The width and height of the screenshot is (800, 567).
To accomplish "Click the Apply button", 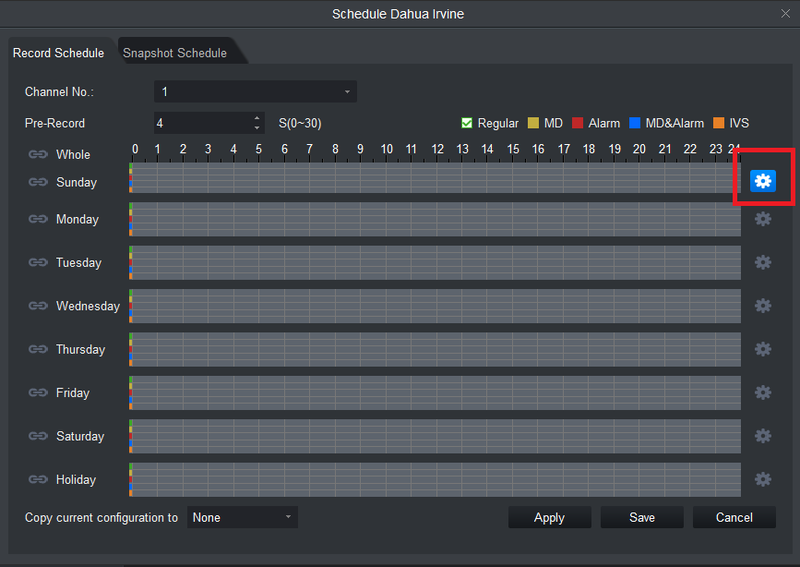I will point(549,517).
